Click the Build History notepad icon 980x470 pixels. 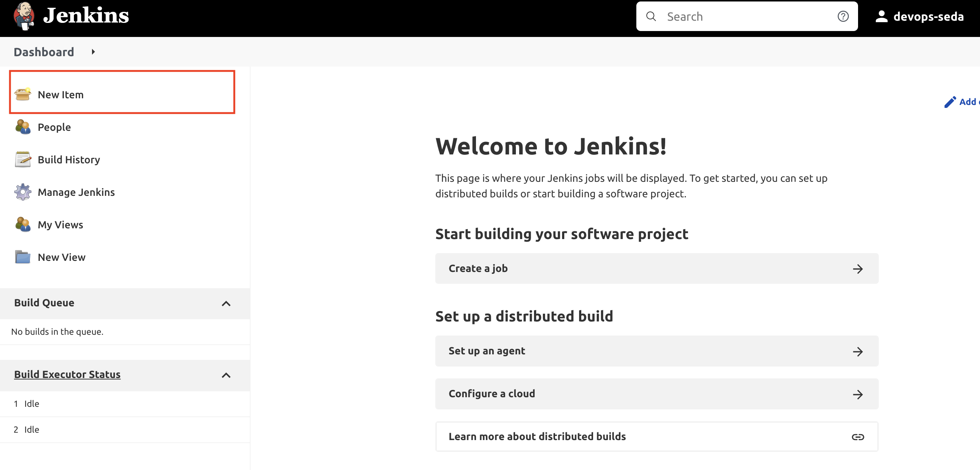23,159
